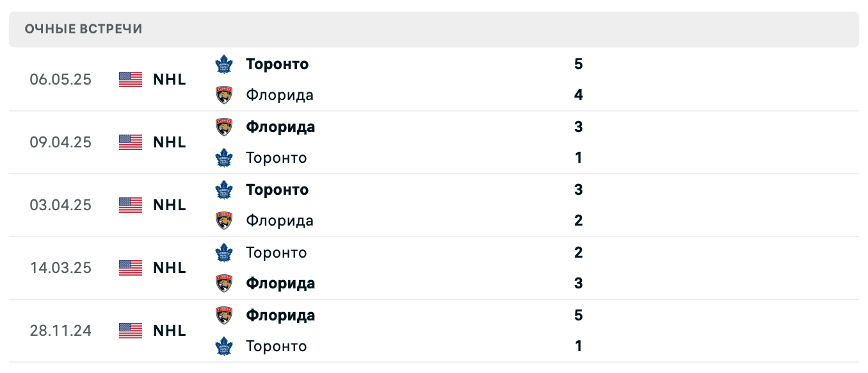Click the Florida Panthers logo in the 06.05.25 match
Image resolution: width=868 pixels, height=373 pixels.
tap(224, 95)
